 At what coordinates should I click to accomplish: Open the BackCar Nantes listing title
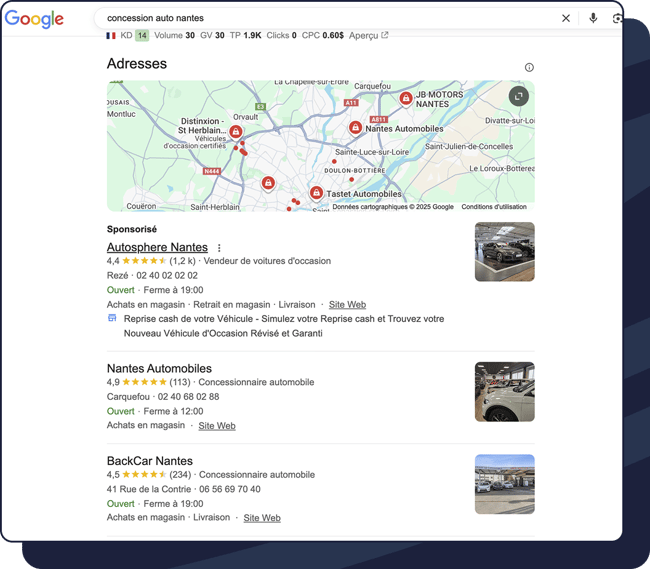click(x=149, y=461)
